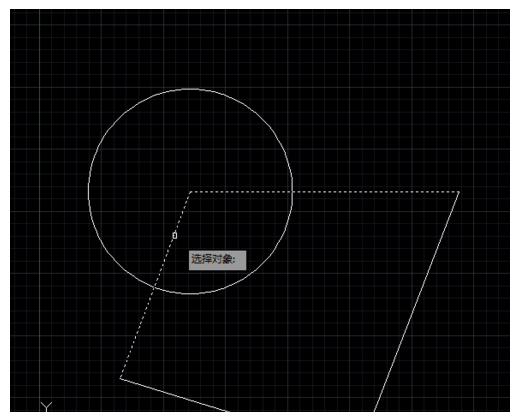
Task: Click the solid bottom edge line of polygon
Action: click(175, 395)
